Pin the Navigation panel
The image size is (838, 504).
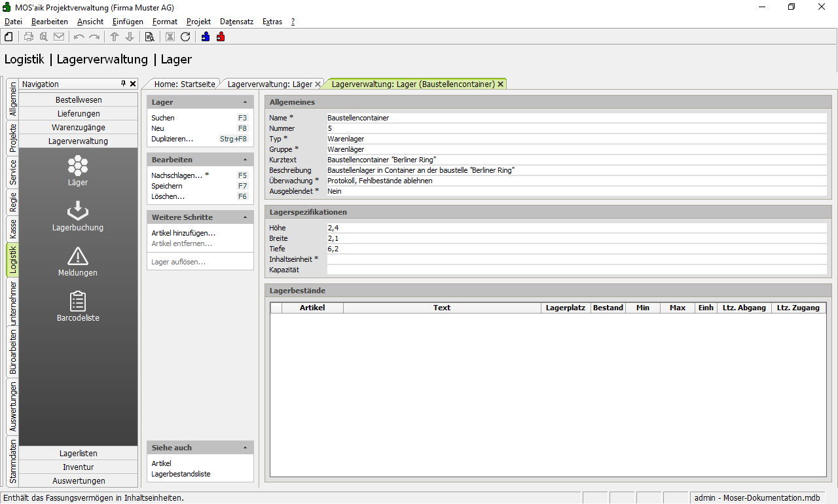point(123,84)
